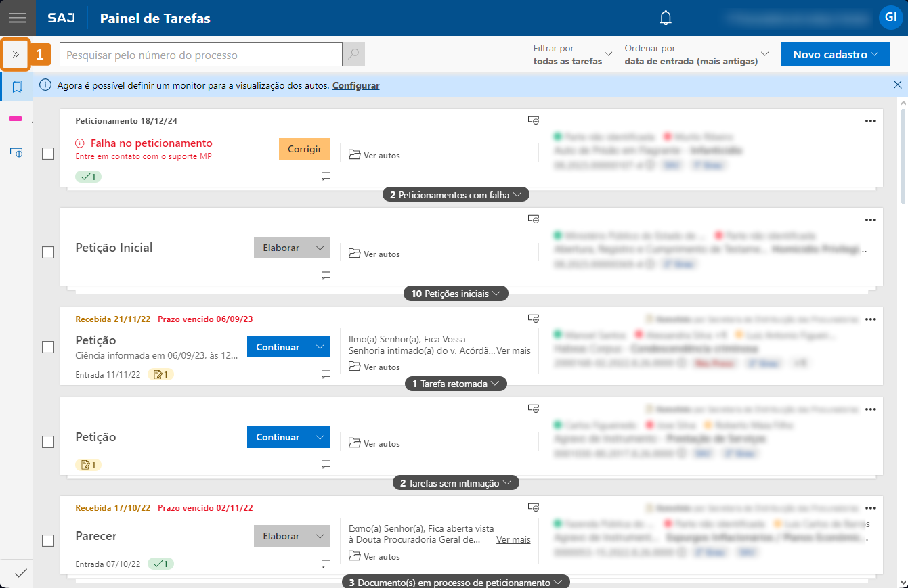Viewport: 908px width, 588px height.
Task: Open the Ordenar por data de entrada dropdown
Action: (x=697, y=54)
